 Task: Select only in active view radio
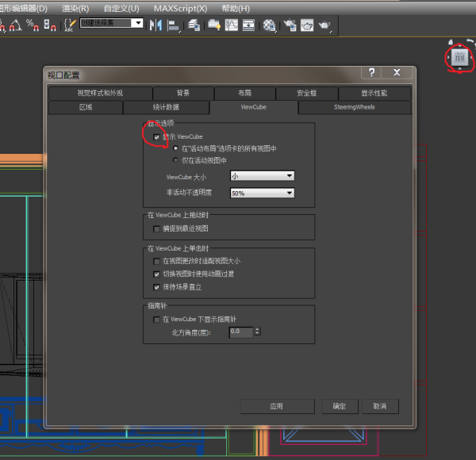(175, 160)
